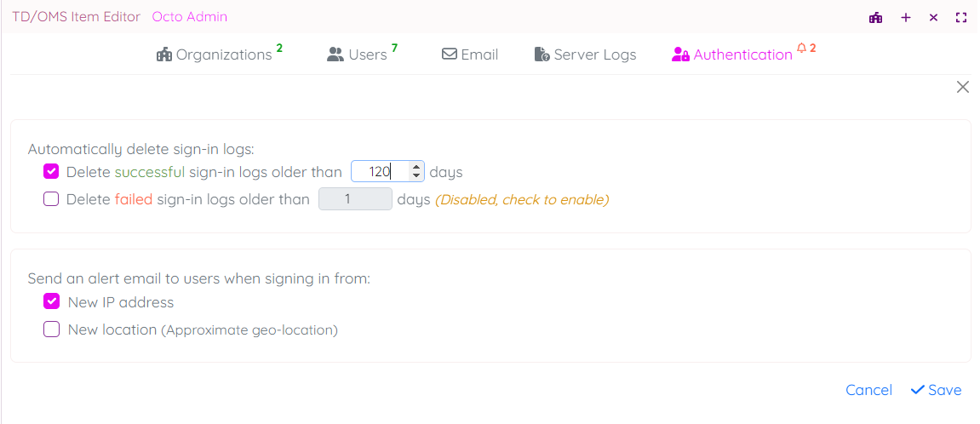The image size is (980, 424).
Task: Enable New location alert checkbox
Action: click(51, 329)
